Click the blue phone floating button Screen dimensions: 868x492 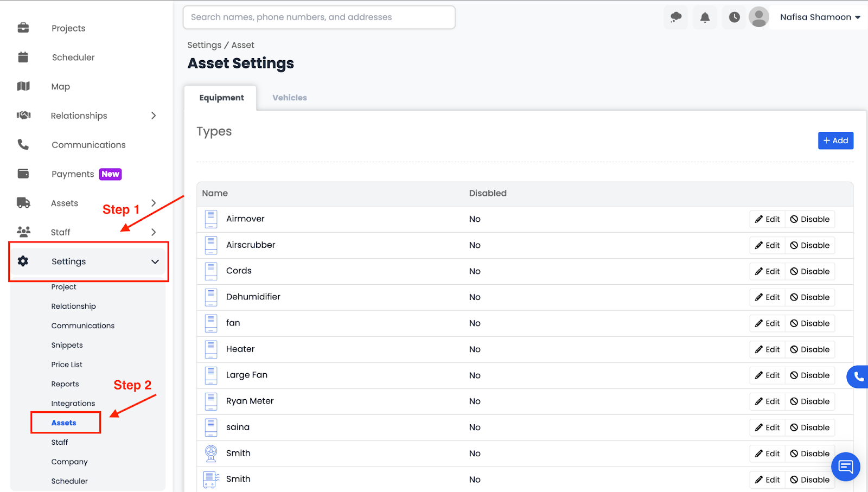click(x=858, y=376)
